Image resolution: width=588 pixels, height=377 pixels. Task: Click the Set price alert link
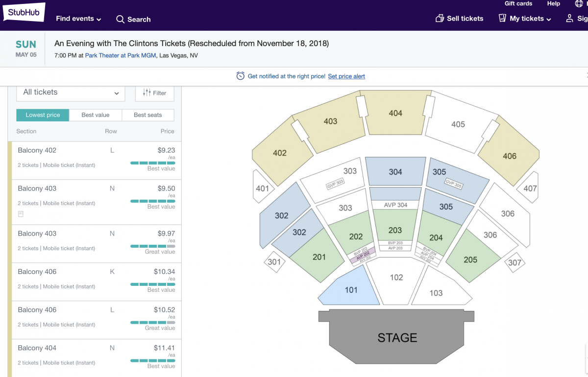(346, 76)
